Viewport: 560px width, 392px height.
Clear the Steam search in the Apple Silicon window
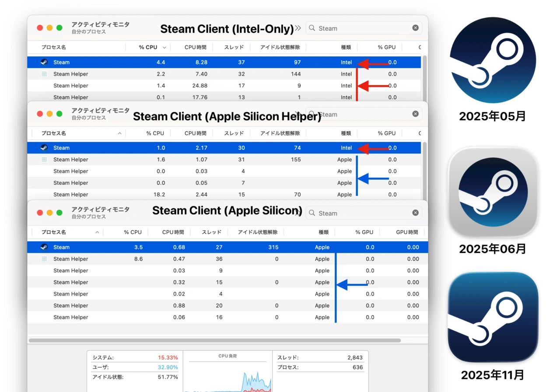(415, 212)
